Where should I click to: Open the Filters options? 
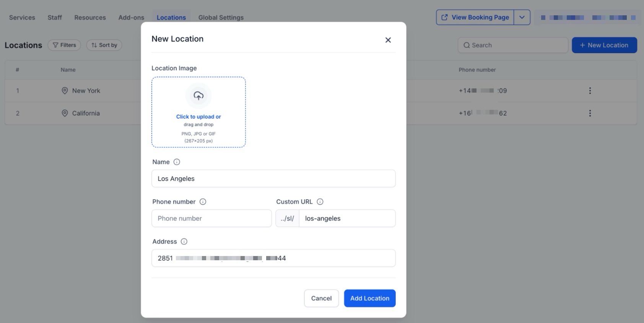tap(64, 45)
